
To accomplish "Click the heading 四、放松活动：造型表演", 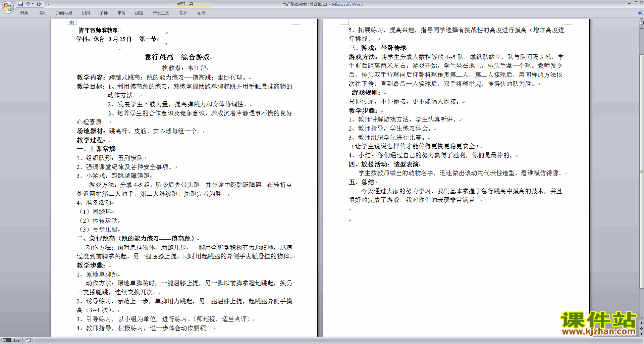I will 384,164.
